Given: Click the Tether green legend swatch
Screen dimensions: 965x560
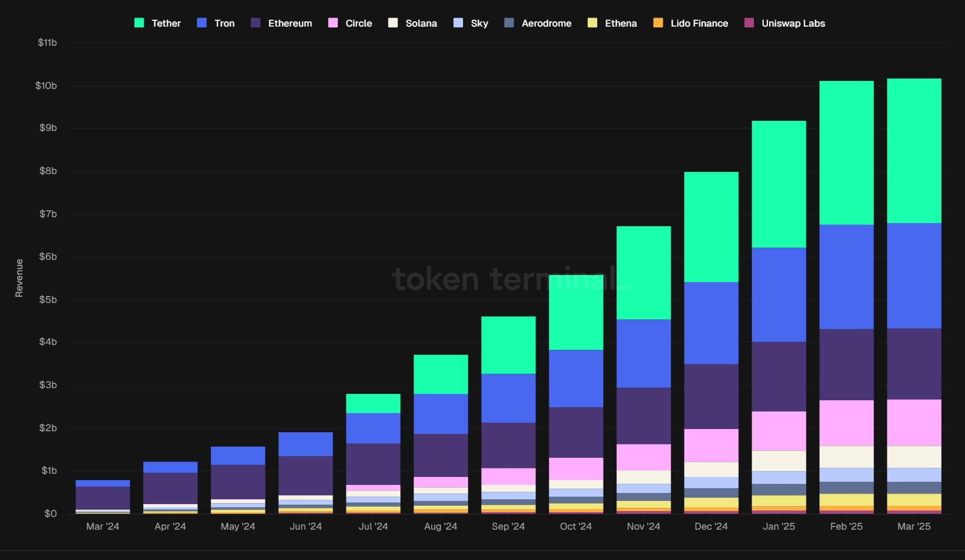Looking at the screenshot, I should pos(139,23).
